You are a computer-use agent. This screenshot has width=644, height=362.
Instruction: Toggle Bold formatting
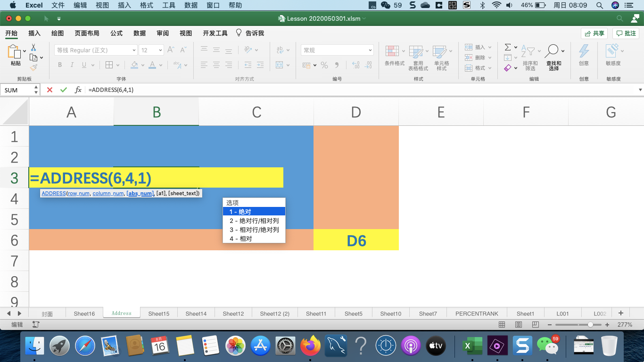pyautogui.click(x=60, y=65)
